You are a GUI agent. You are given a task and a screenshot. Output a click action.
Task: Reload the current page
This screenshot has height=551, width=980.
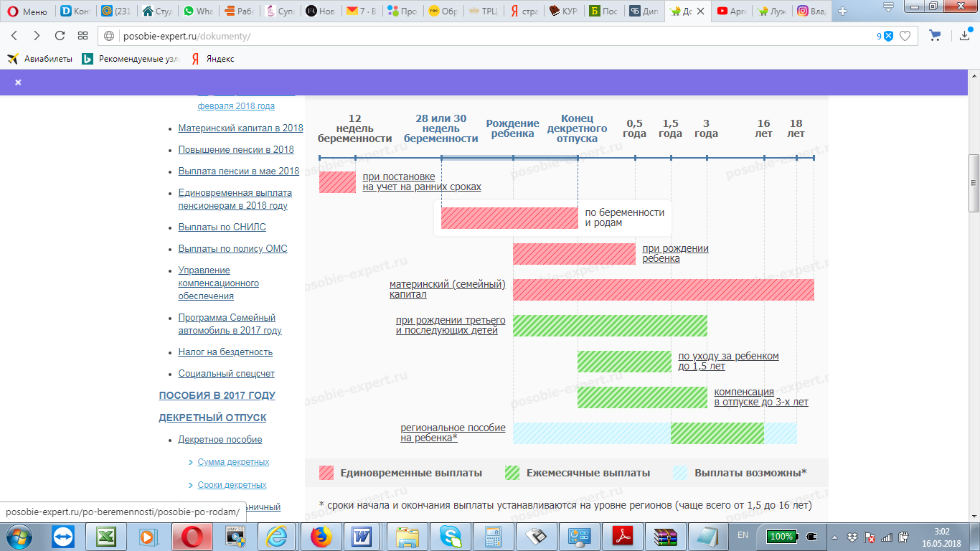coord(60,36)
